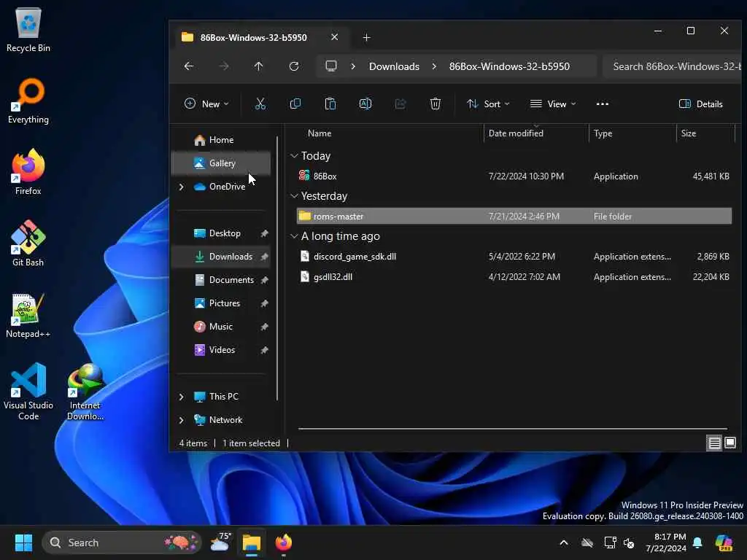Unpin Videos from quick access

[x=264, y=350]
